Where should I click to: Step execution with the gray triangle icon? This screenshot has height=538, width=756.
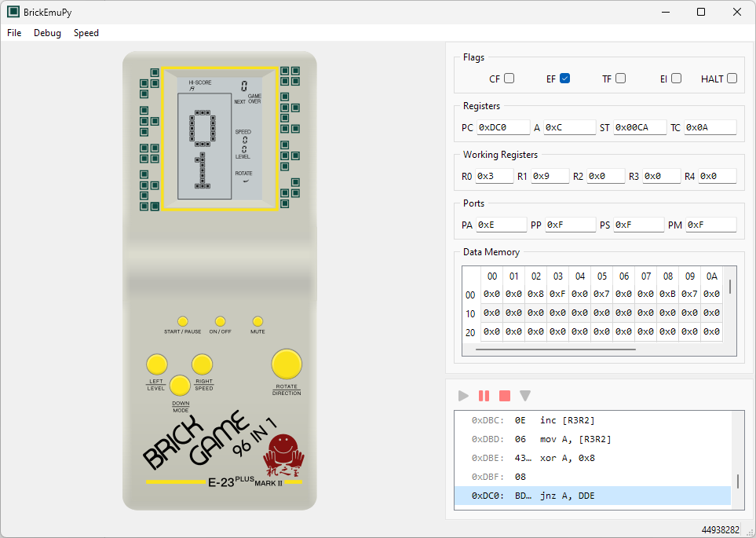coord(524,396)
